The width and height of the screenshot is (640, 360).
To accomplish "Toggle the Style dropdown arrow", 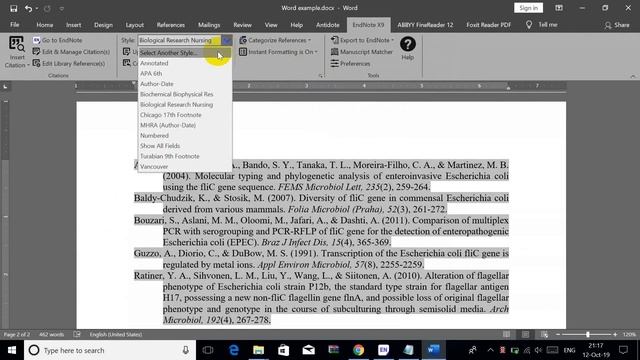I will click(x=227, y=40).
